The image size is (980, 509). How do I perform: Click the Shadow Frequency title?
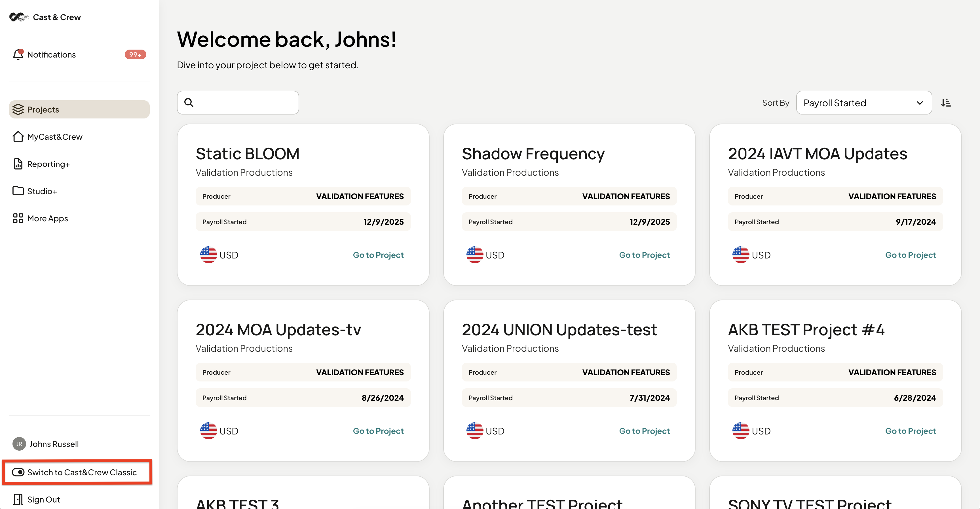[533, 154]
